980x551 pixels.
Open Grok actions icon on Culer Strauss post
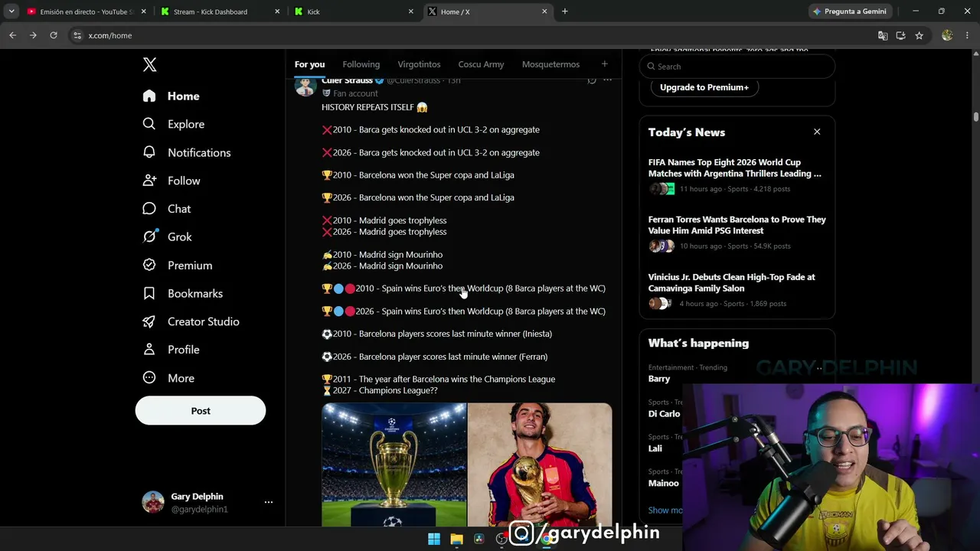[592, 80]
